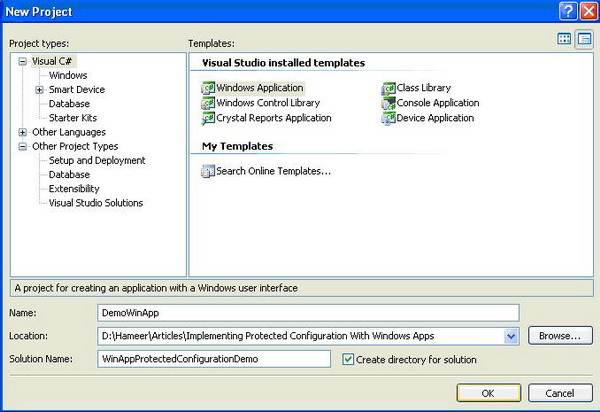This screenshot has width=600, height=412.
Task: Click the Name input field
Action: click(x=308, y=313)
